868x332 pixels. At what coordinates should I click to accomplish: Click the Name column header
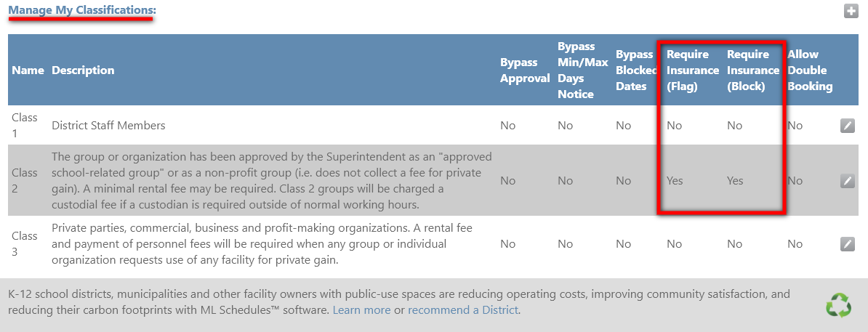pyautogui.click(x=28, y=70)
